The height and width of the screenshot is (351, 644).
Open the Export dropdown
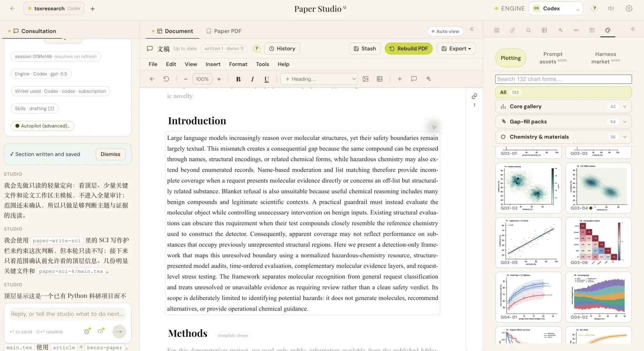(456, 49)
